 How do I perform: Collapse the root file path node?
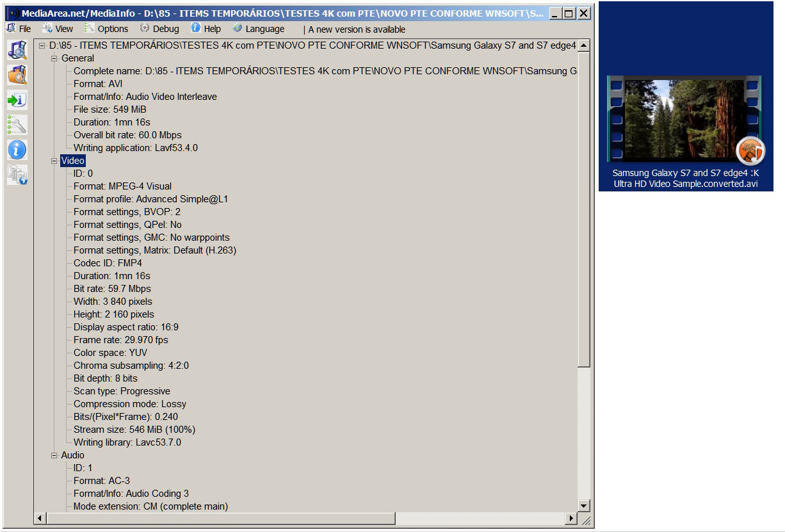click(x=42, y=45)
